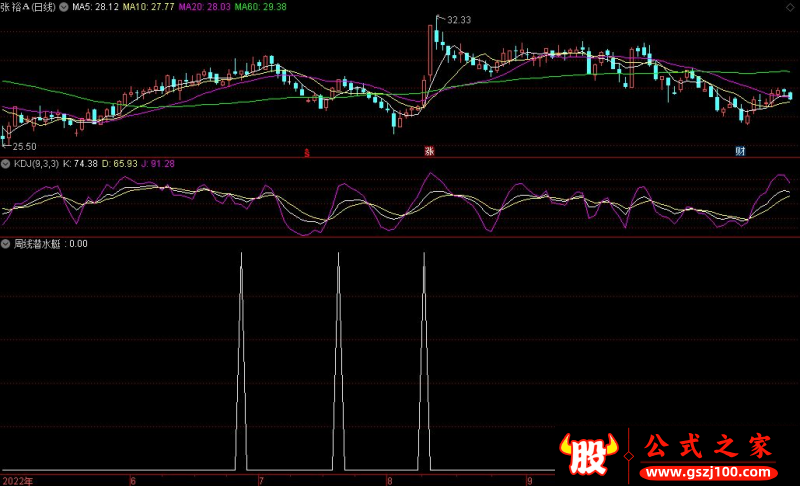
Task: Click the red $ event marker
Action: pyautogui.click(x=307, y=152)
